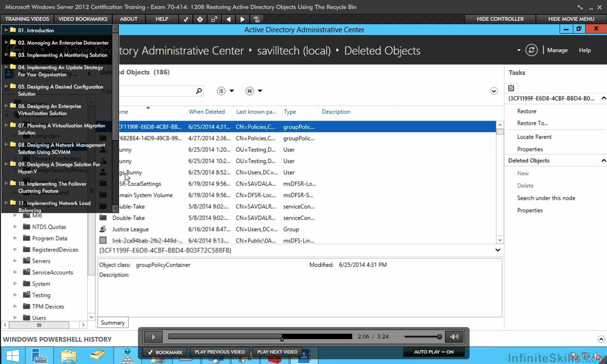Select Program Data in navigation tree

coord(49,238)
